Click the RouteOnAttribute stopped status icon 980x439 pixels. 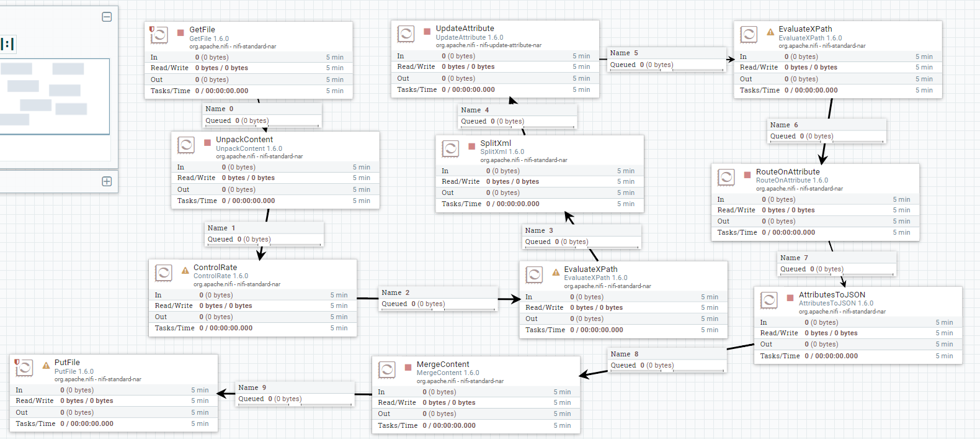(x=747, y=175)
